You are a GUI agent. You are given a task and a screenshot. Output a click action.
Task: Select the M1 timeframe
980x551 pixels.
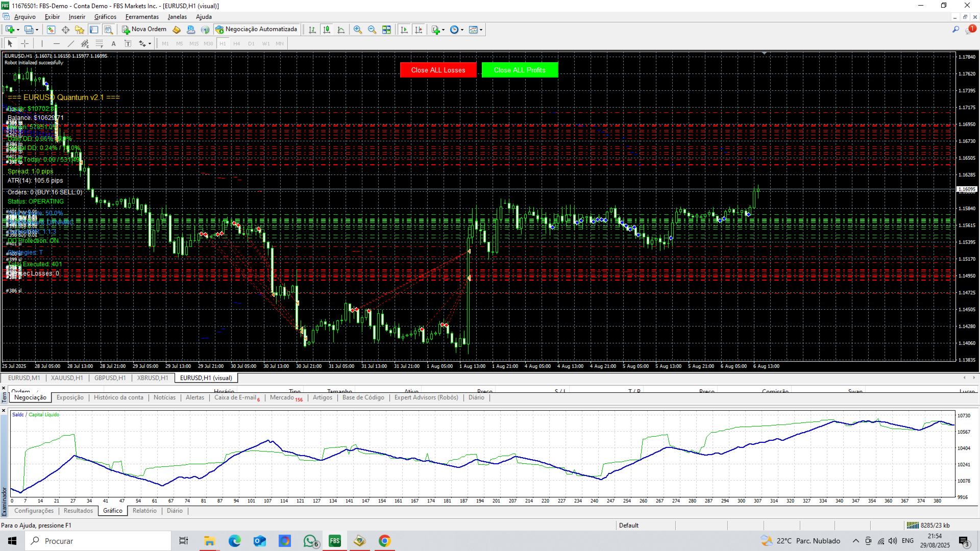165,44
